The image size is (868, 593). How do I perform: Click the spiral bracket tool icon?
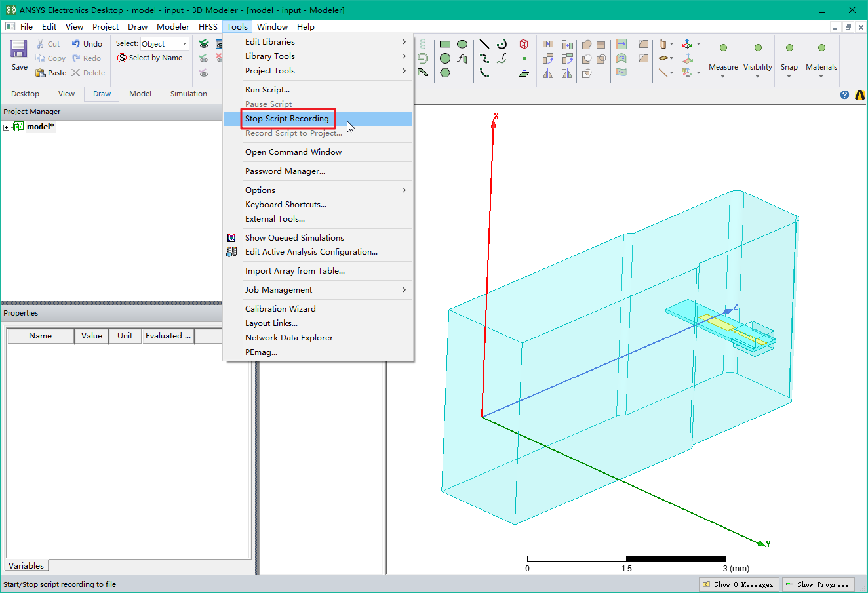coord(422,58)
